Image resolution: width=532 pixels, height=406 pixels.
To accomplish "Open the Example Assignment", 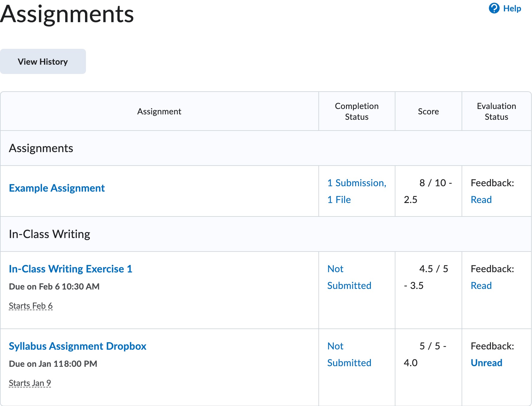I will click(x=57, y=188).
